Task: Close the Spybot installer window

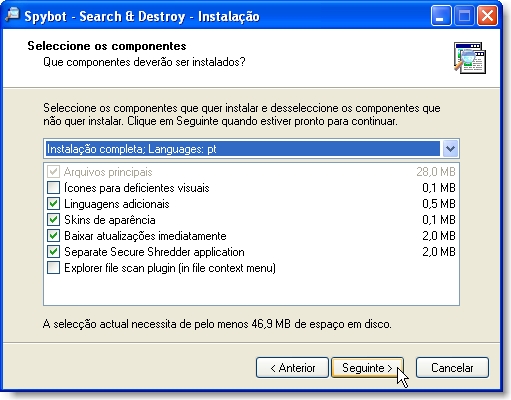Action: pyautogui.click(x=487, y=16)
